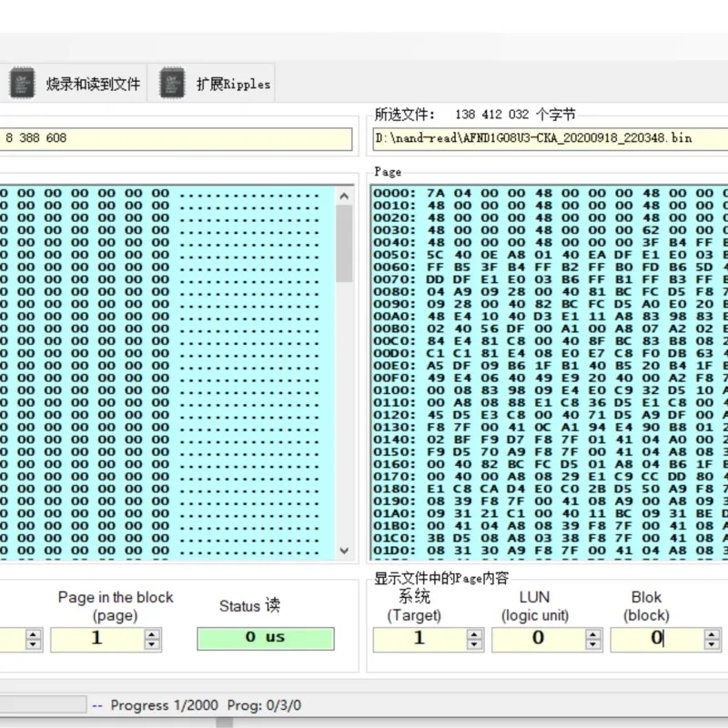Focus the LUN logic unit number field
This screenshot has height=728, width=728.
click(x=537, y=639)
